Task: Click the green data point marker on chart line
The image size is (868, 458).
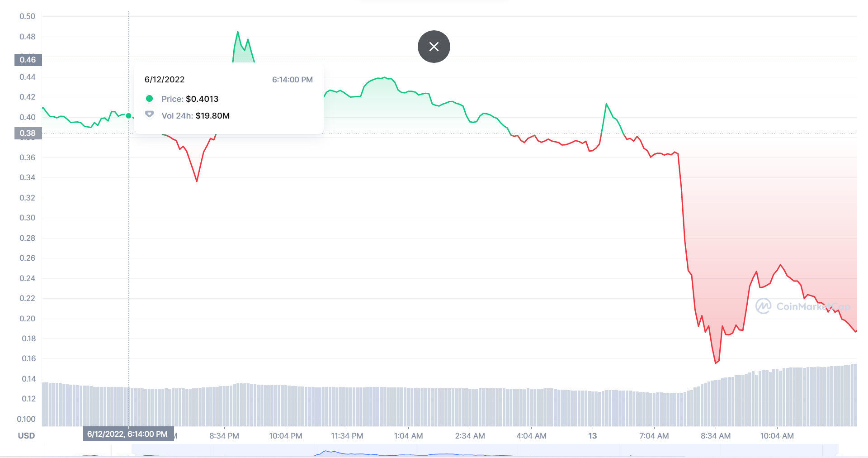Action: (x=128, y=116)
